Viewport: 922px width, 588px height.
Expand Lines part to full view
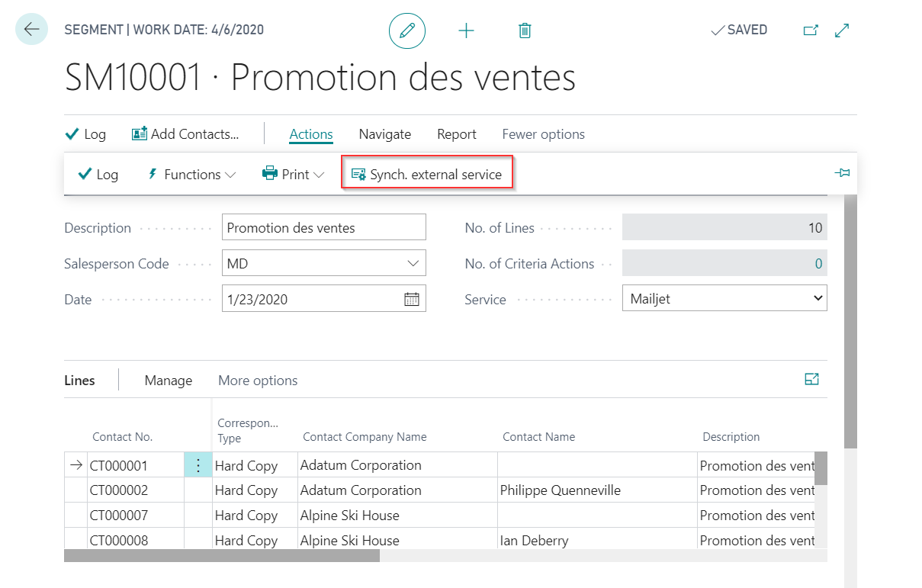click(x=811, y=379)
